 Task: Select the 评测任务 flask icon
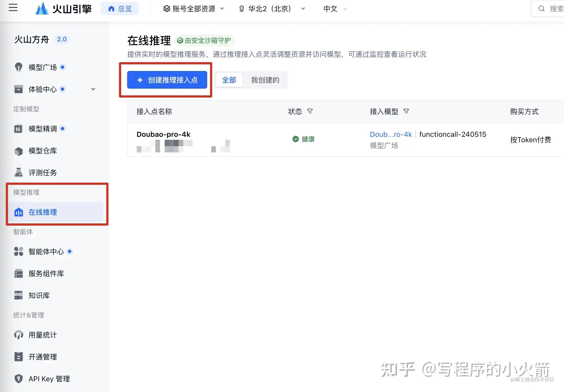coord(18,172)
